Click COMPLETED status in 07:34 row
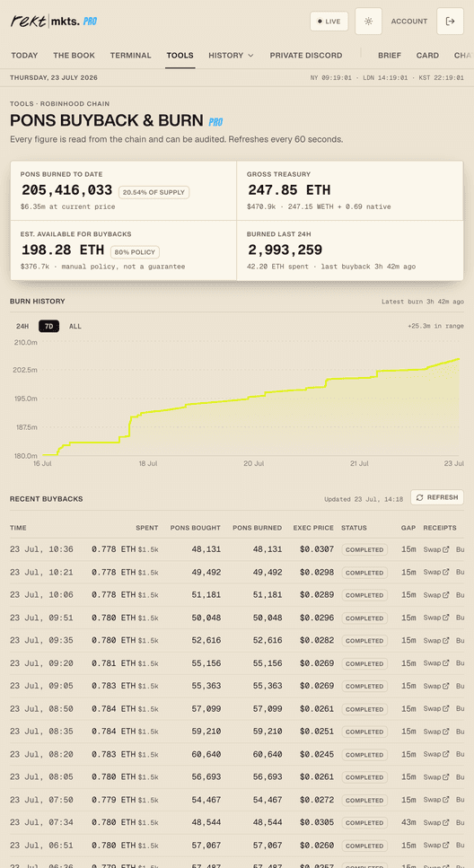This screenshot has height=868, width=474. pos(364,822)
